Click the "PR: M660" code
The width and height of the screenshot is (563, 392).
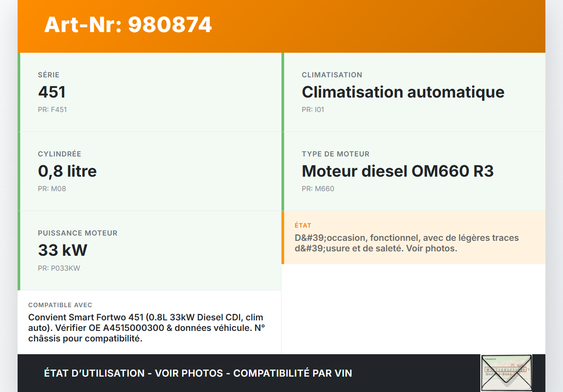tap(318, 189)
